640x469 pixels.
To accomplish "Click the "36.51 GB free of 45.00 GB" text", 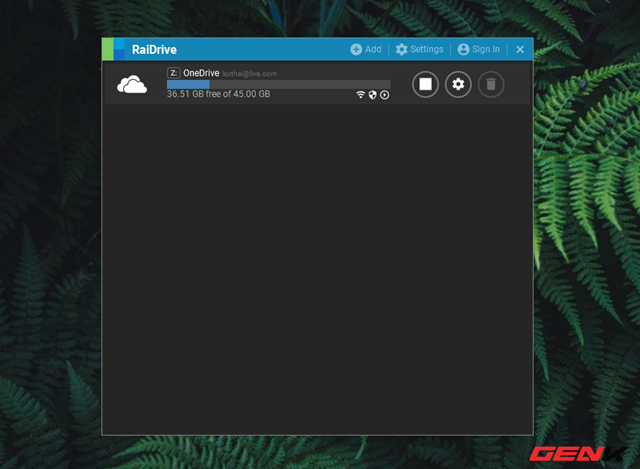I will tap(216, 95).
